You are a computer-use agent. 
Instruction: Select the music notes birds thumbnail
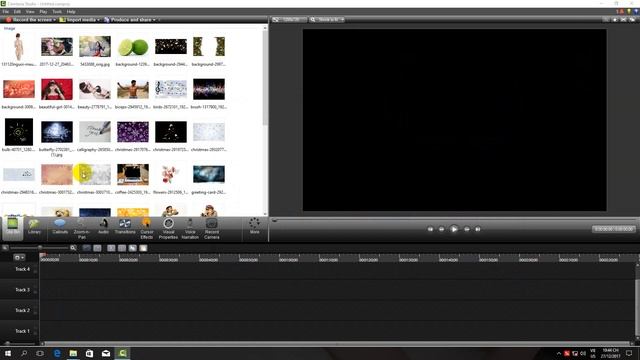171,89
